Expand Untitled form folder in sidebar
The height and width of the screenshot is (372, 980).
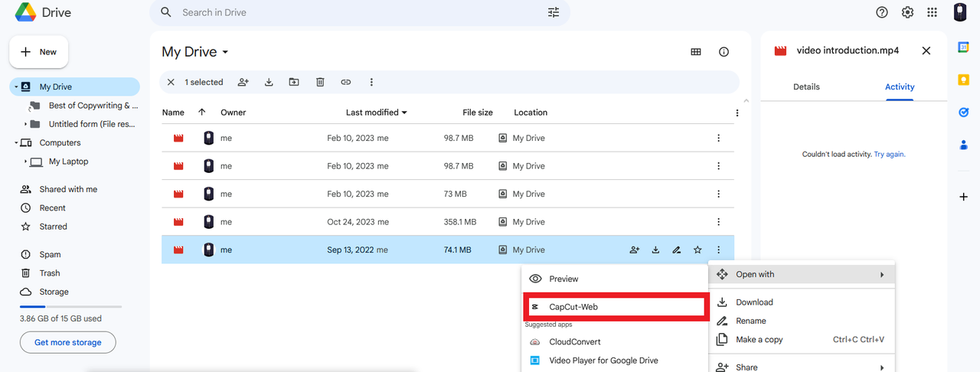pos(25,124)
